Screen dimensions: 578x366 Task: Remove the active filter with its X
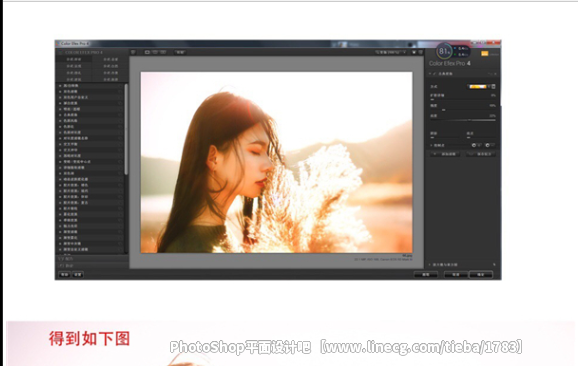[x=495, y=74]
